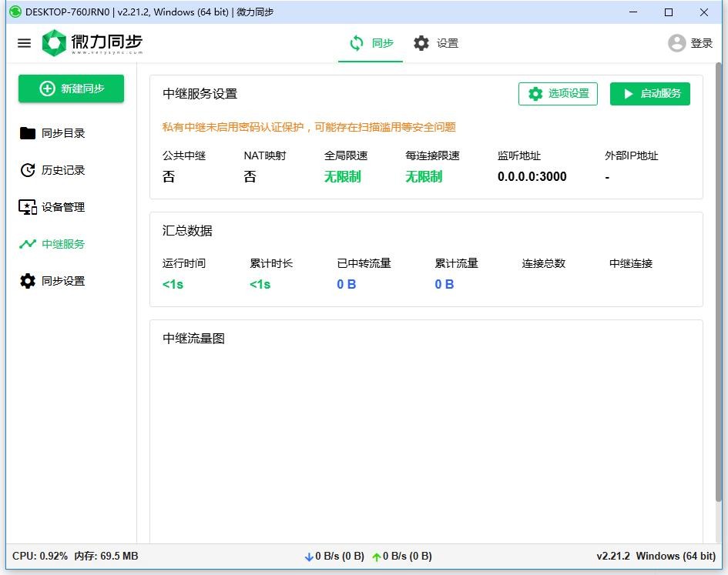Viewport: 728px width, 575px height.
Task: Click the sync arrows icon in header
Action: coord(356,43)
